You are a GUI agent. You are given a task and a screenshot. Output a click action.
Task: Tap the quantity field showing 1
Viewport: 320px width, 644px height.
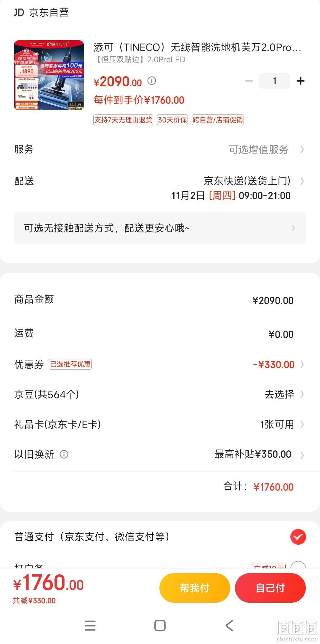pyautogui.click(x=275, y=81)
